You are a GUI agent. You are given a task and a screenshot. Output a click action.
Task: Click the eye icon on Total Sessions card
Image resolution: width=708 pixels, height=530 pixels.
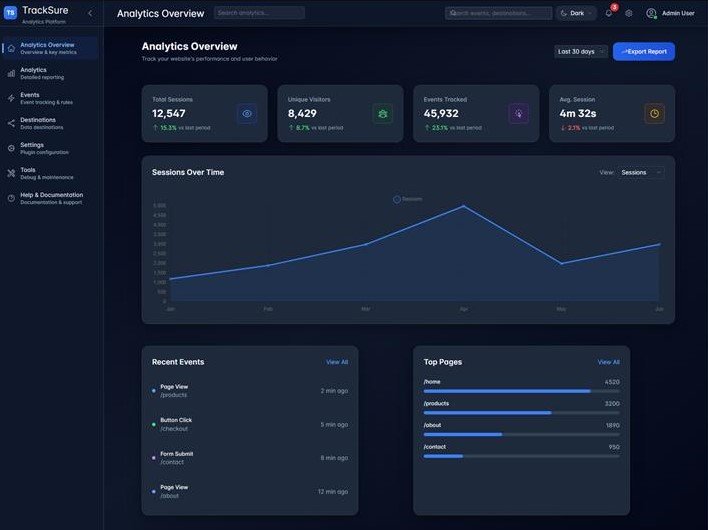coord(247,114)
